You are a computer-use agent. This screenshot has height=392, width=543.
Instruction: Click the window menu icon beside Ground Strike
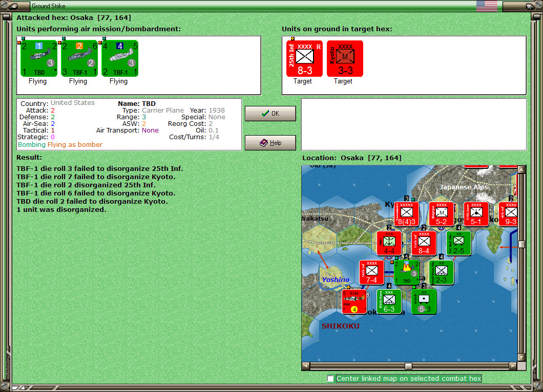tap(13, 6)
